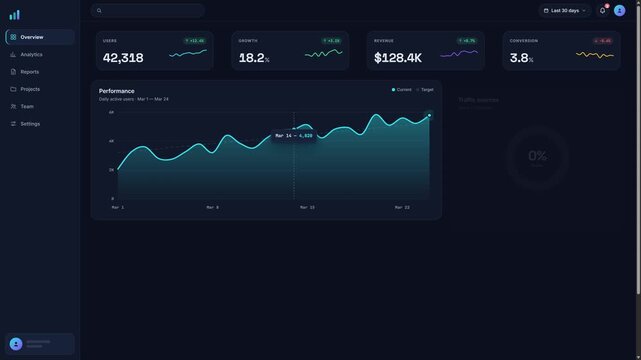Open the Last 30 days dropdown
Screen dimensions: 641x360
click(x=565, y=11)
